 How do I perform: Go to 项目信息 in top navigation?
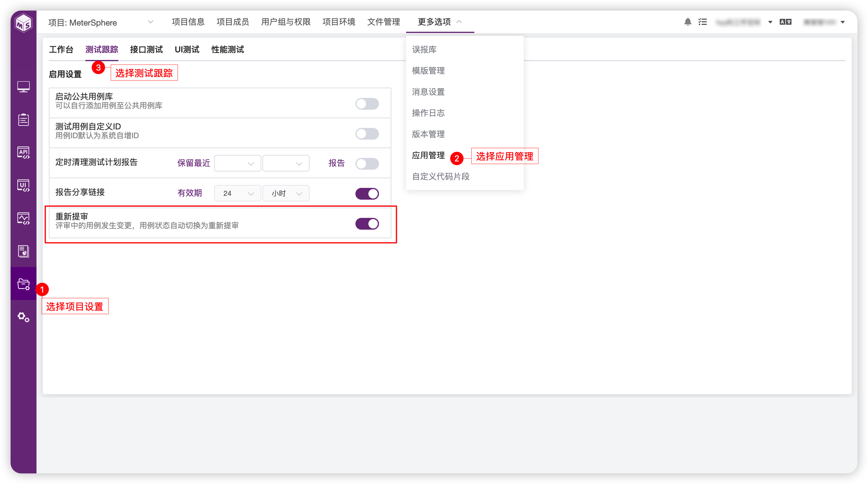[188, 22]
